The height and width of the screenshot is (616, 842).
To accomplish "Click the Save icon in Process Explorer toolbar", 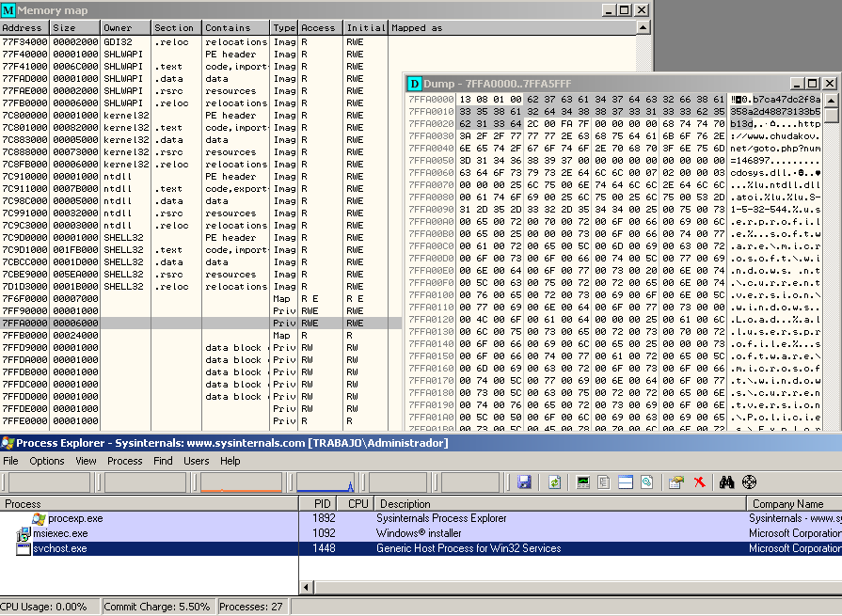I will (524, 482).
